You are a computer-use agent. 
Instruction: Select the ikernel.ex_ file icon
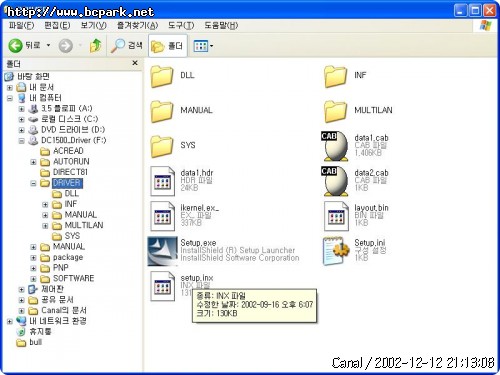[163, 216]
